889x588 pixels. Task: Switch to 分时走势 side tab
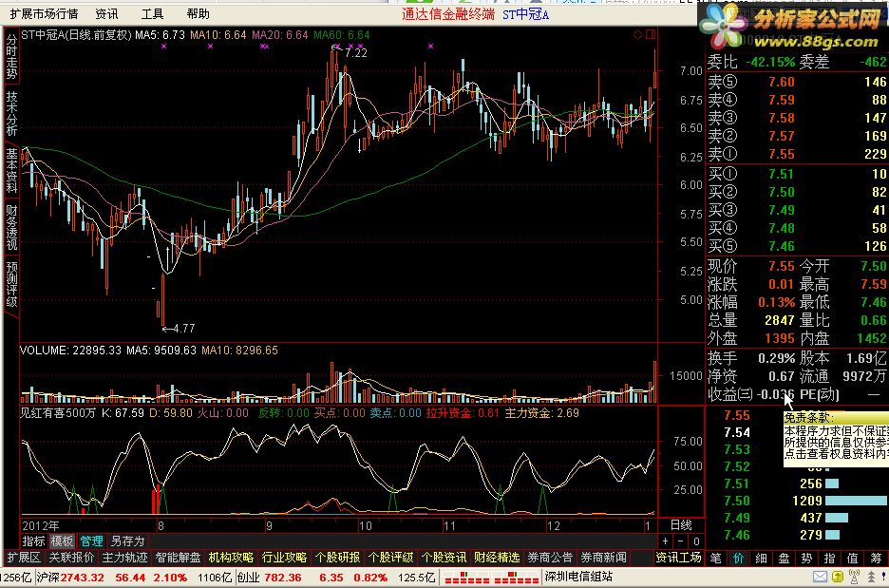click(x=11, y=56)
